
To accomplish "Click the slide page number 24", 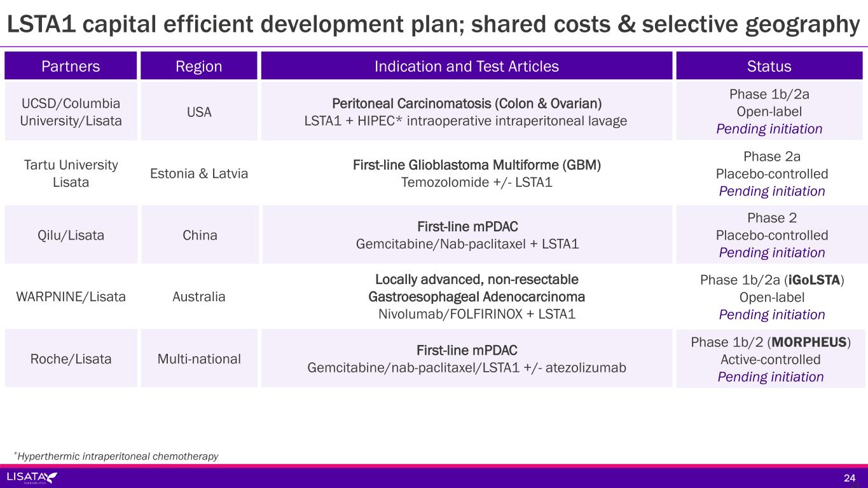I will pos(848,478).
